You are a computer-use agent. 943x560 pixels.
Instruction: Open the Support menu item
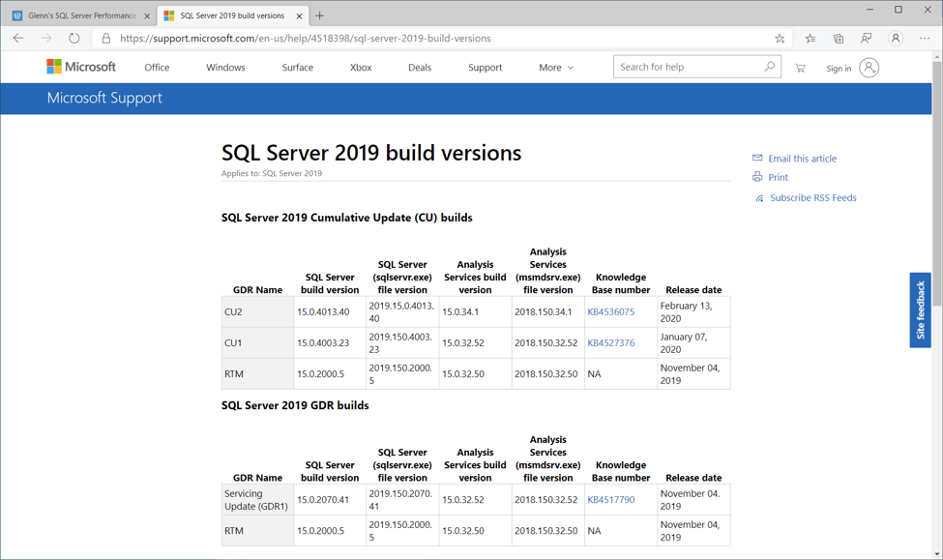tap(486, 68)
